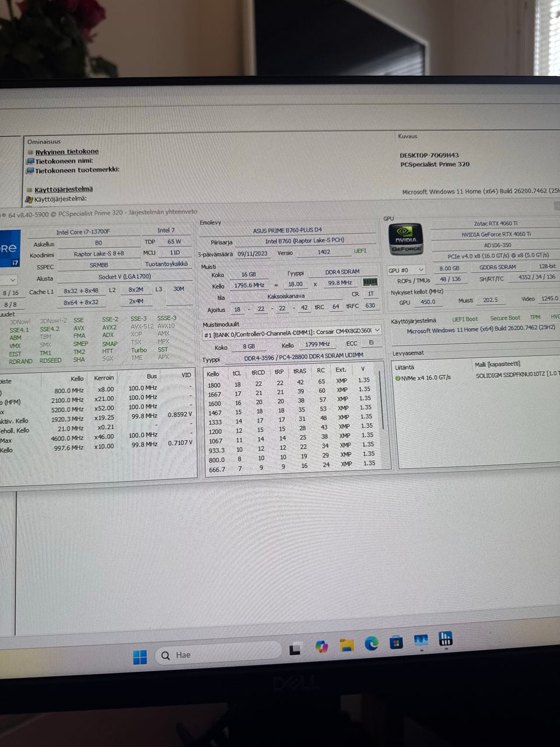This screenshot has height=747, width=560.
Task: Click the Malli [kapasiteetti] column header
Action: click(x=497, y=364)
